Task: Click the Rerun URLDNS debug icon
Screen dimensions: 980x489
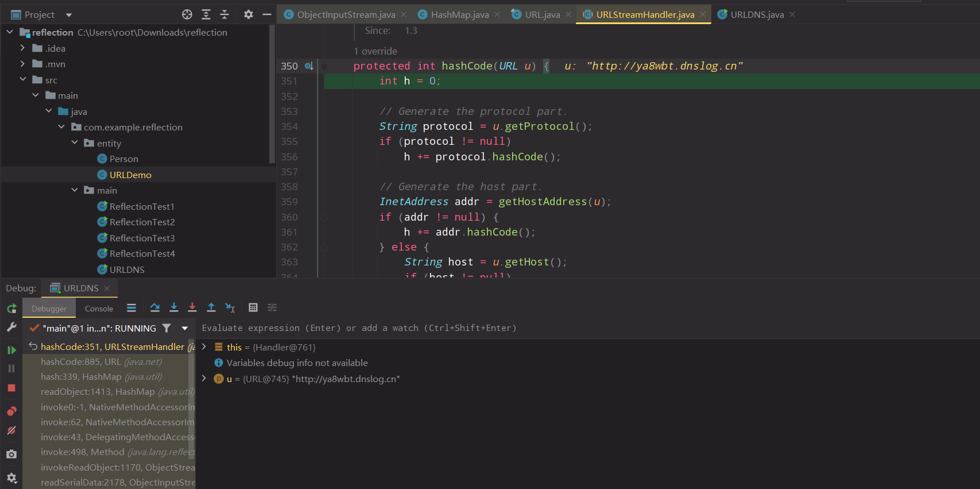Action: [x=11, y=309]
